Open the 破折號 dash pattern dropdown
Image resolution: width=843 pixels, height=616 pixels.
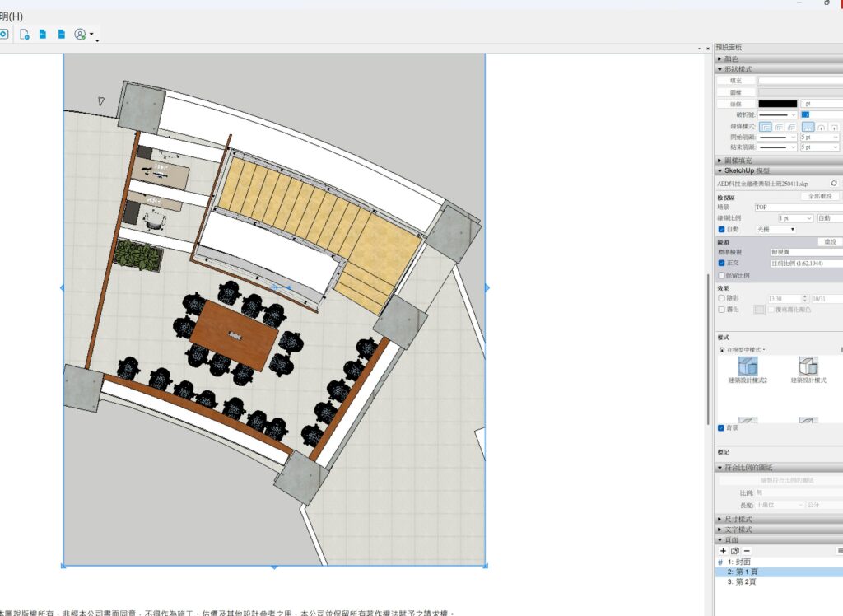tap(777, 115)
